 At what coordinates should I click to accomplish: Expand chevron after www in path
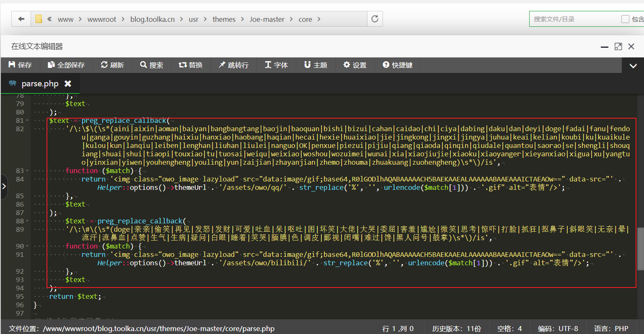[x=80, y=19]
